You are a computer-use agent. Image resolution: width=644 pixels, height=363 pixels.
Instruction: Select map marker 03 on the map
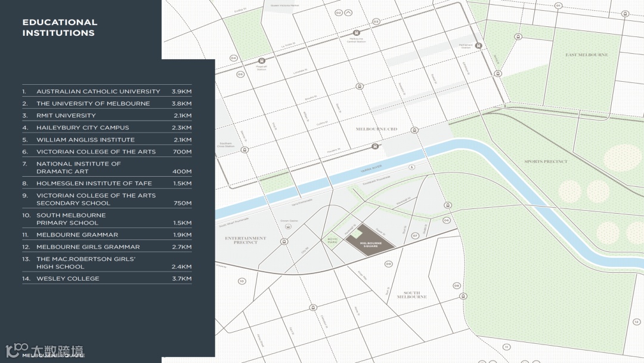click(376, 21)
